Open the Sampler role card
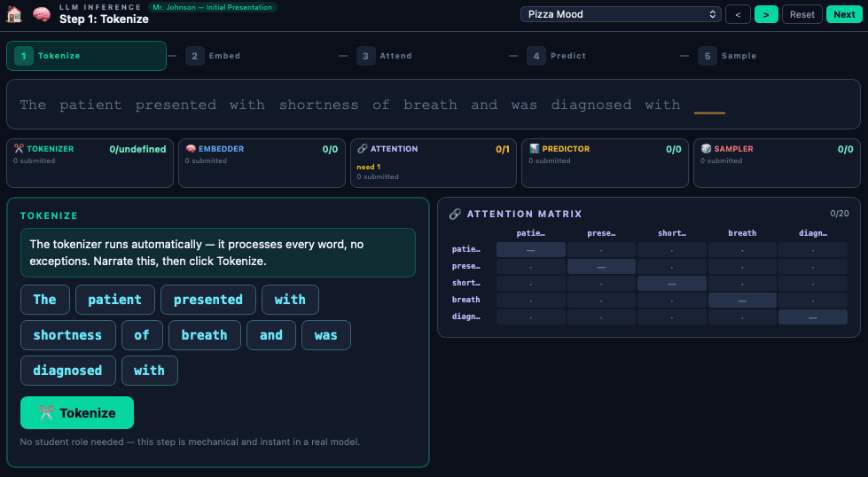 pyautogui.click(x=777, y=163)
